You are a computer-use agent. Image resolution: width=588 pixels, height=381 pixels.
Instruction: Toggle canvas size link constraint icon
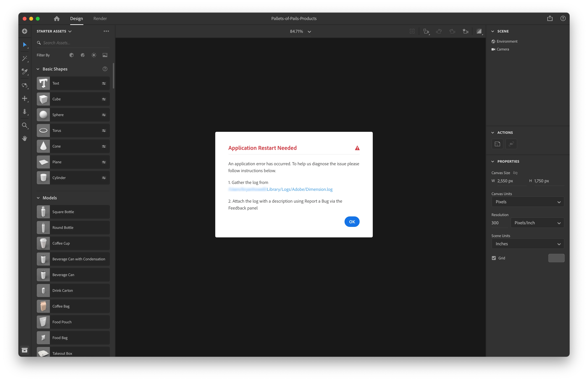click(x=515, y=173)
